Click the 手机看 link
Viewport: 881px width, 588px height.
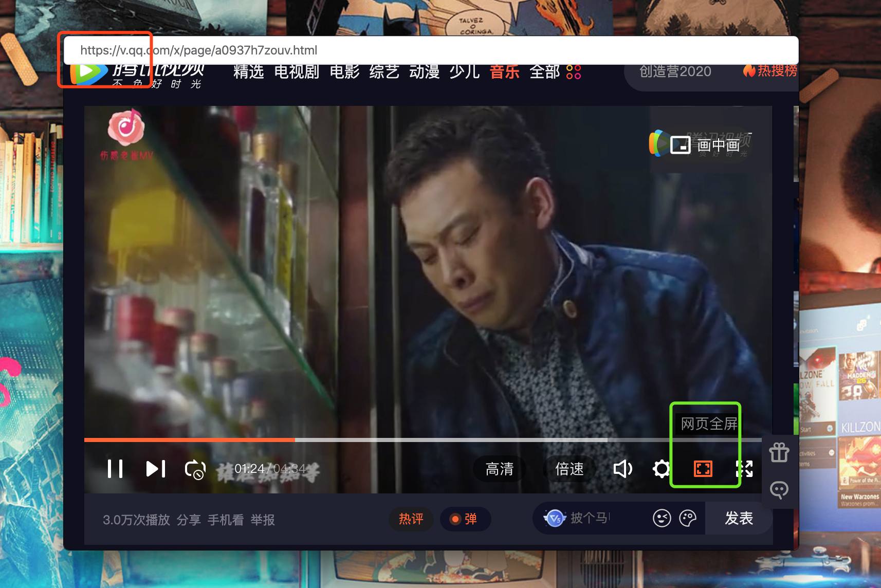[226, 520]
